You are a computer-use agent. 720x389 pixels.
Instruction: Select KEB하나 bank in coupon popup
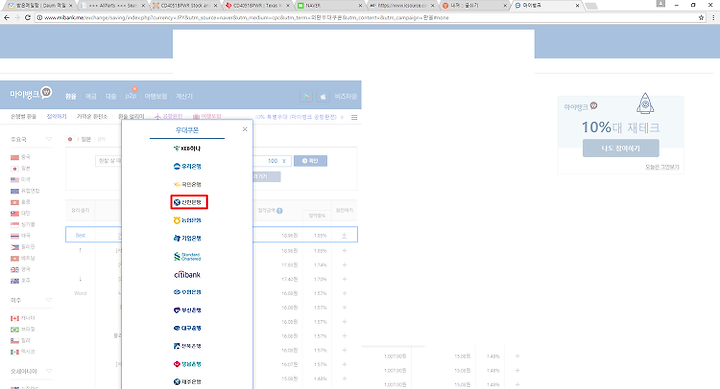click(x=187, y=148)
